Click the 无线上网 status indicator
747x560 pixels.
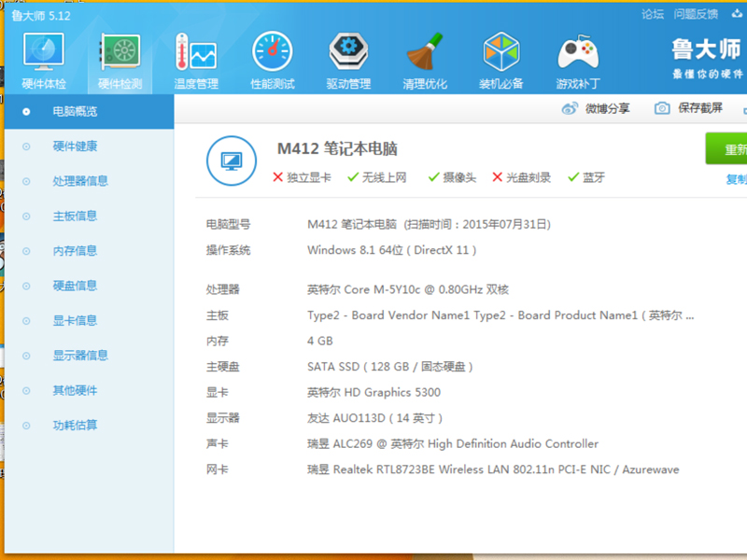coord(377,177)
